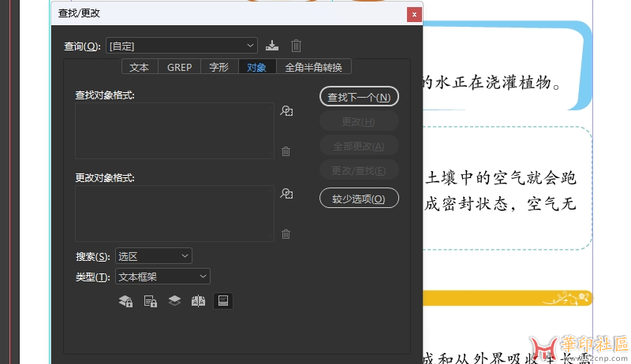Switch to the 全角半角转换 tab
Screen dimensions: 631x364
point(313,67)
